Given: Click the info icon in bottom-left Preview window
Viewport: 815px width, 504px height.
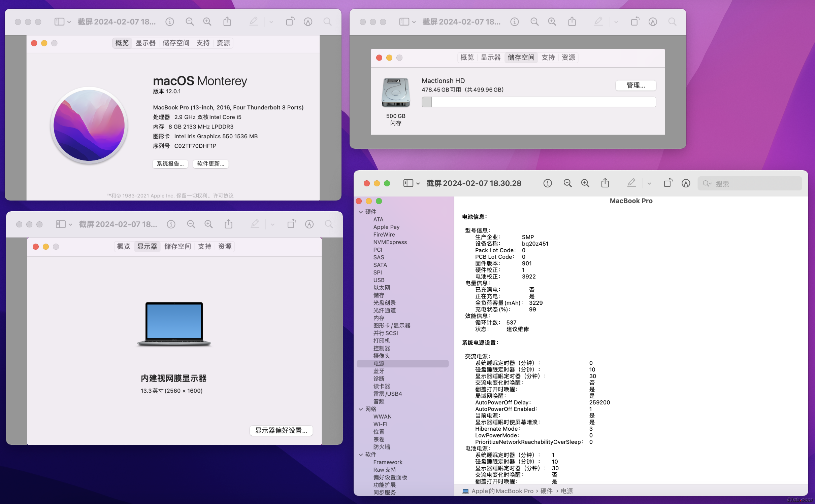Looking at the screenshot, I should 171,224.
